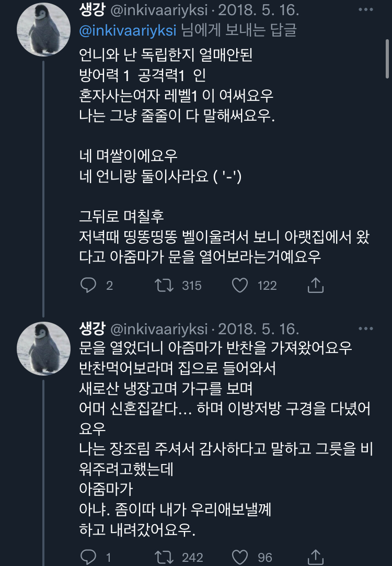Image resolution: width=392 pixels, height=566 pixels.
Task: Share the first tweet
Action: 316,285
